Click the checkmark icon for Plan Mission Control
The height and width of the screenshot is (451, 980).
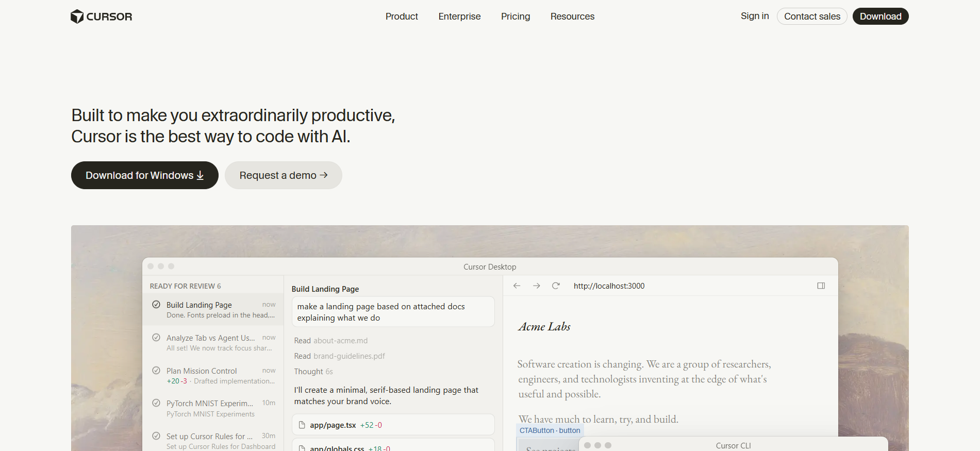point(156,371)
